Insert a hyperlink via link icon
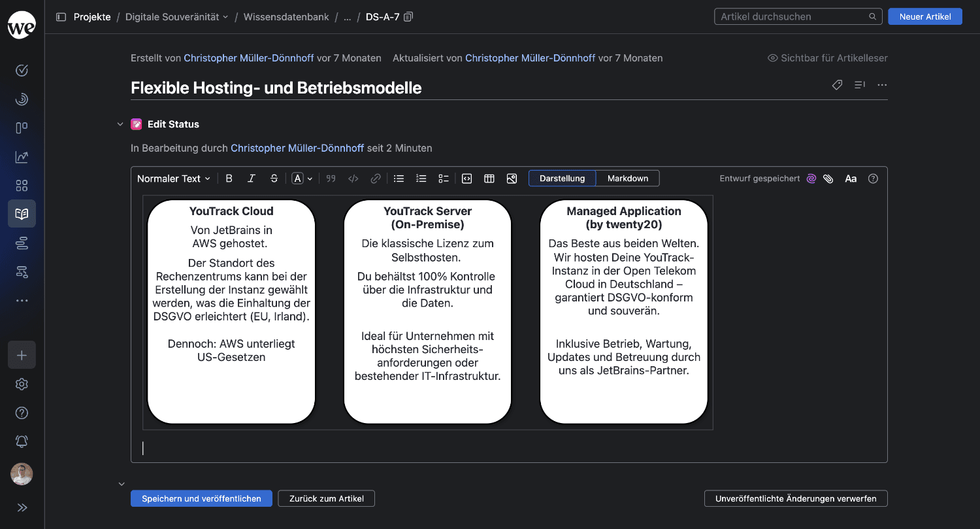The height and width of the screenshot is (529, 980). pos(376,179)
